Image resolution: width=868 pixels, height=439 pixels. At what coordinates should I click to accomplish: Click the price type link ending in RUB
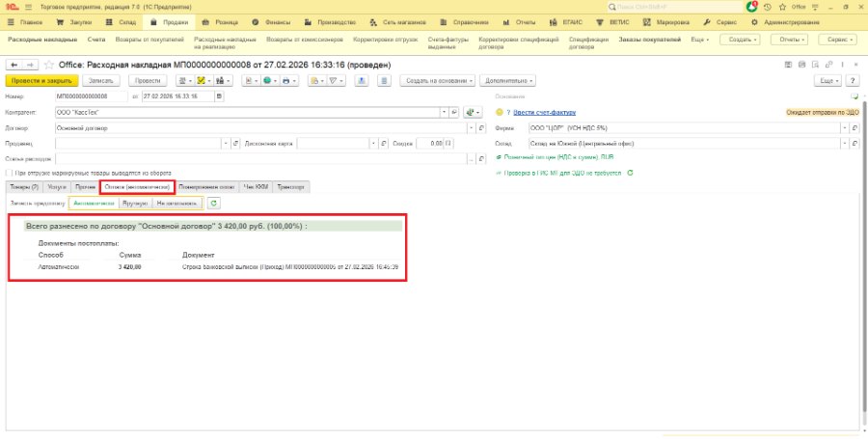pyautogui.click(x=558, y=158)
